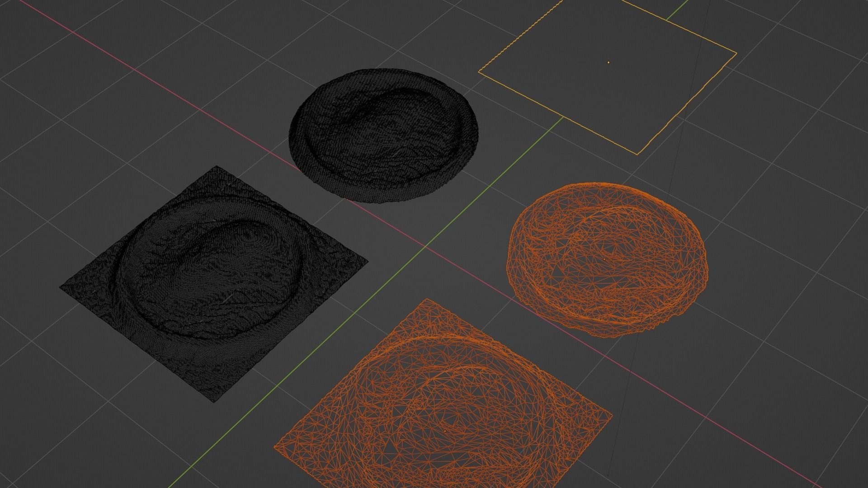
Task: Click the yellow outlined flat plane's origin dot
Action: click(x=609, y=62)
